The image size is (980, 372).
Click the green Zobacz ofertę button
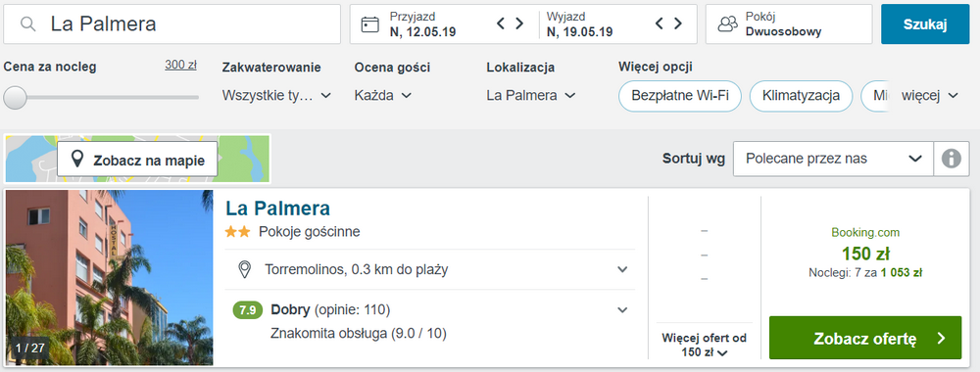pos(865,339)
